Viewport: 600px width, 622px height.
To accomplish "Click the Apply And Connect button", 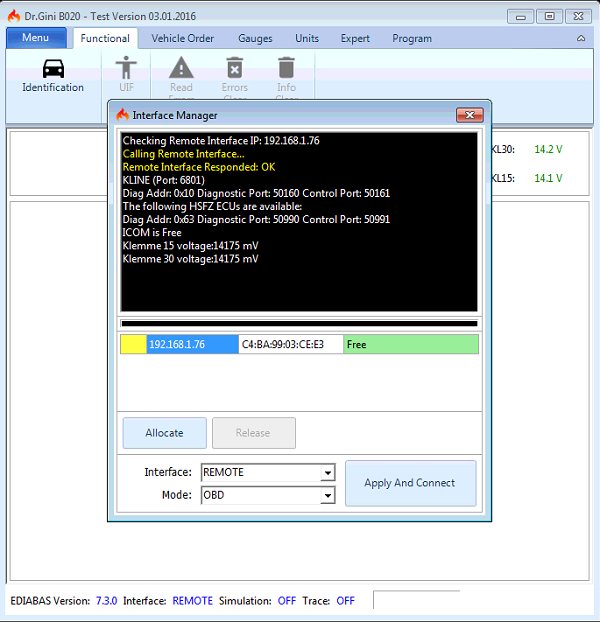I will coord(410,483).
